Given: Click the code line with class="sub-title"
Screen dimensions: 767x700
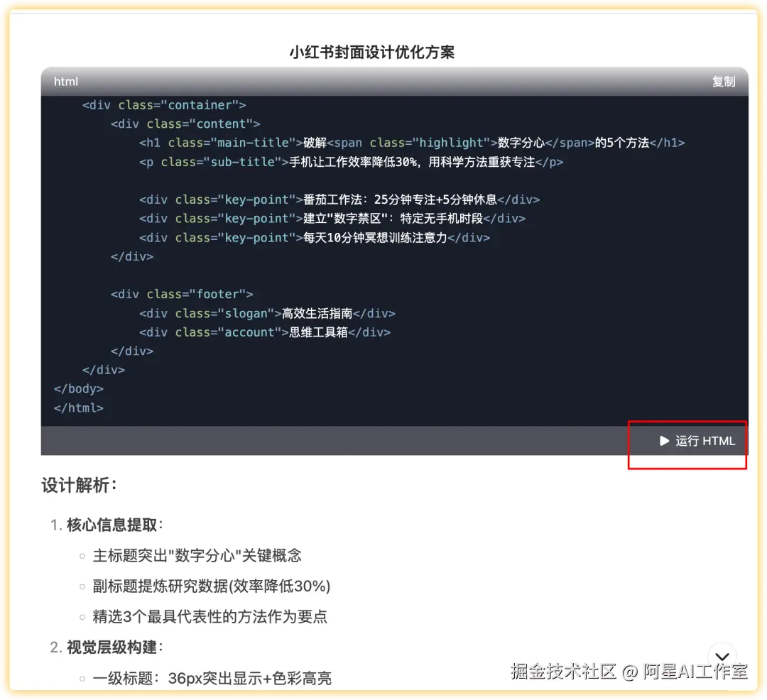Looking at the screenshot, I should 352,162.
